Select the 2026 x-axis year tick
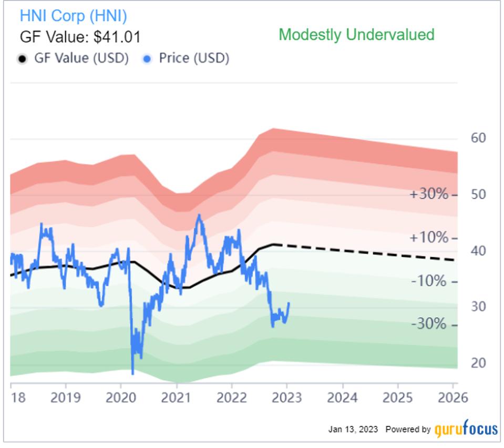The width and height of the screenshot is (504, 448). (x=453, y=398)
